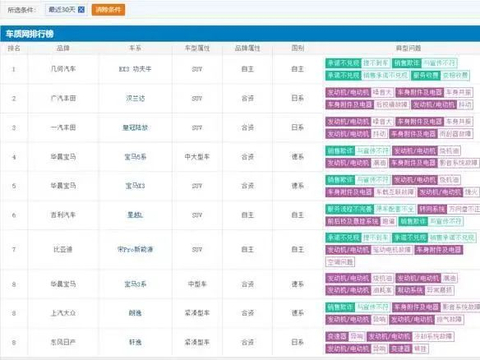Open the 宝马3系 car series link
The image size is (480, 360).
[135, 284]
